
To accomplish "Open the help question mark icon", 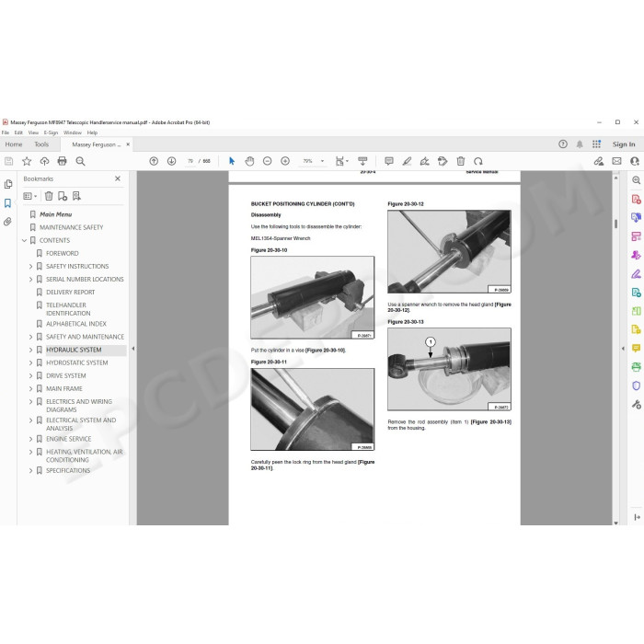I will (x=563, y=144).
